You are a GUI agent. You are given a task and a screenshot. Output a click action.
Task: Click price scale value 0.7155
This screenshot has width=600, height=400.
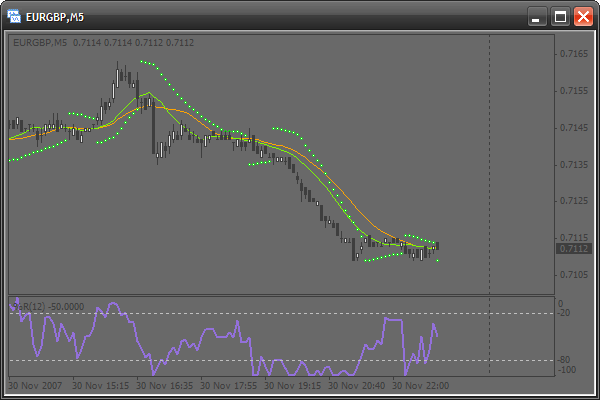tap(574, 91)
